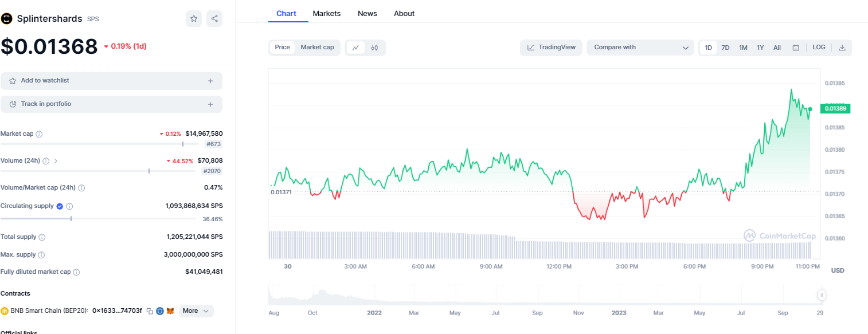Switch to the Markets tab
The height and width of the screenshot is (334, 868).
coord(326,13)
